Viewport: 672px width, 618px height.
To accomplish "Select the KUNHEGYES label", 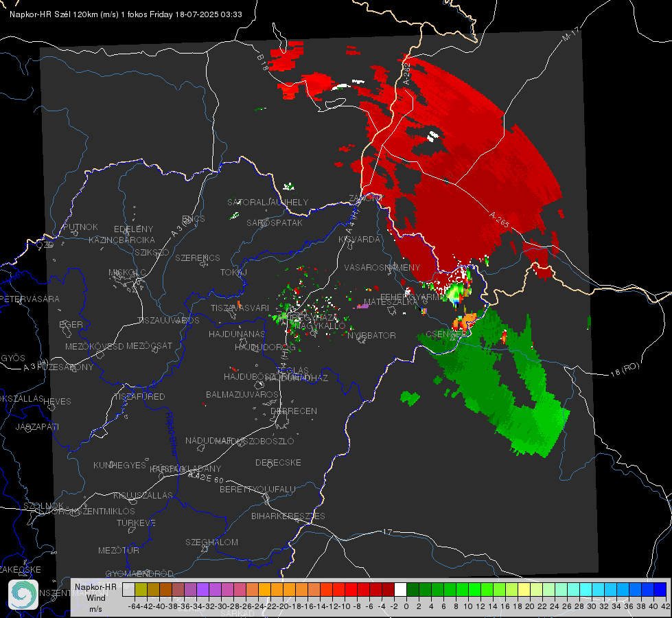I will click(119, 466).
